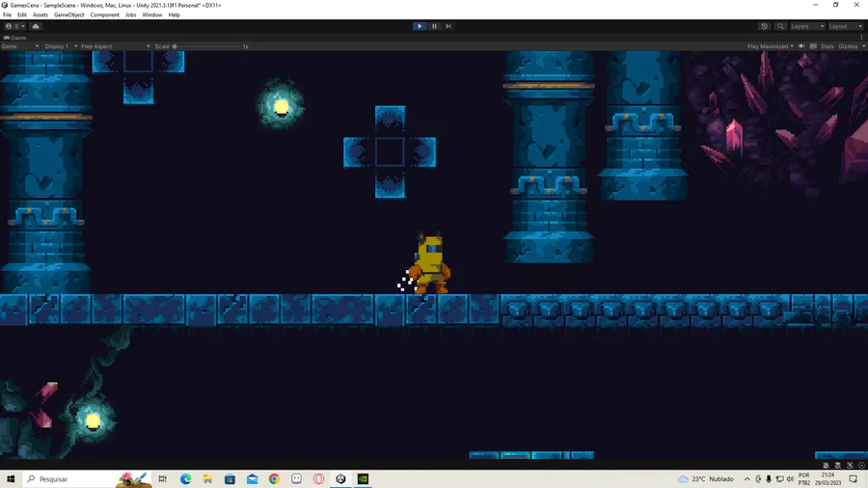Toggle the Stats overlay
This screenshot has width=868, height=488.
(x=827, y=46)
